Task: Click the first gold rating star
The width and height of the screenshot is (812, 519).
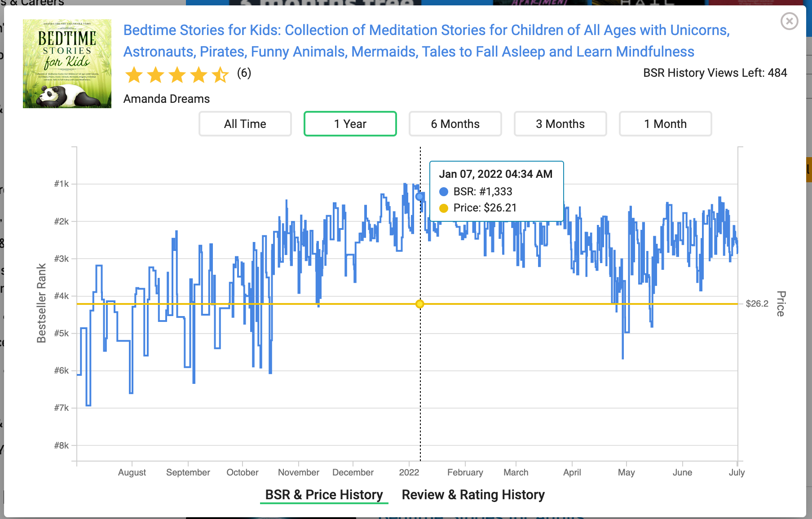Action: (134, 75)
